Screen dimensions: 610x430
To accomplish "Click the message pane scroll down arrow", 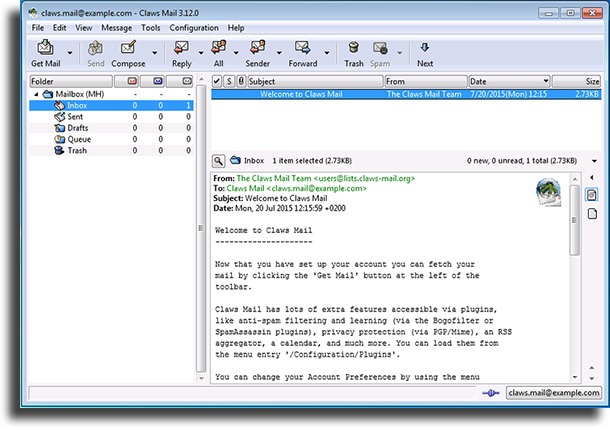I will coord(575,377).
